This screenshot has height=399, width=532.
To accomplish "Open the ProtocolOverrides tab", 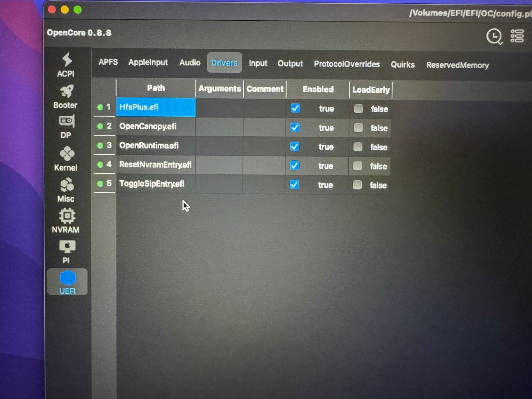I will (x=347, y=64).
